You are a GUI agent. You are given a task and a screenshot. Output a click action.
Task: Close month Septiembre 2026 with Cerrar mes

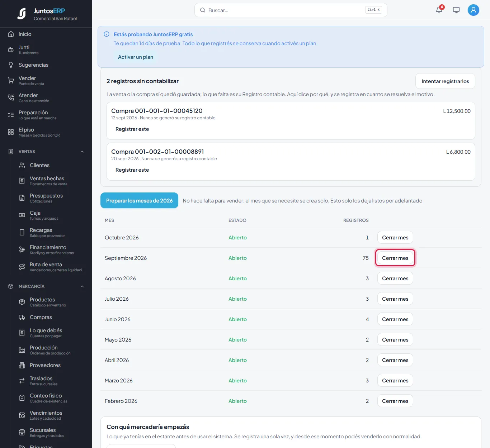pyautogui.click(x=395, y=258)
